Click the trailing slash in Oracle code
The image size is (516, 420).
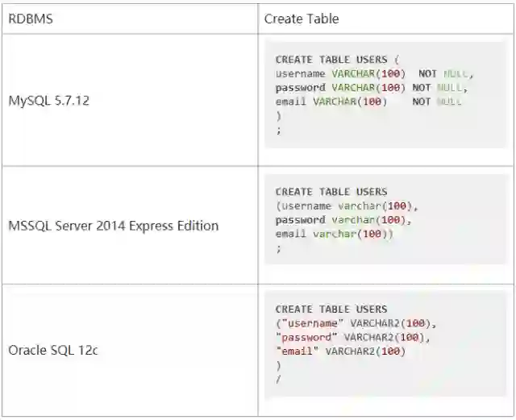(x=279, y=379)
